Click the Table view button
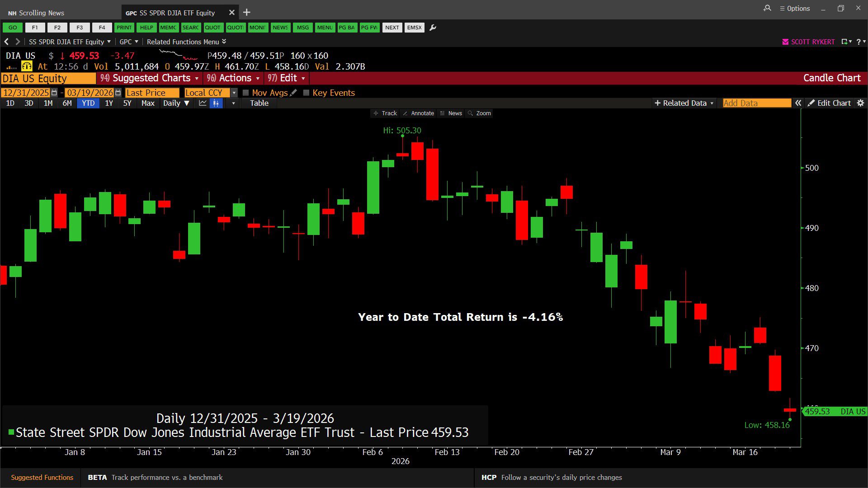The width and height of the screenshot is (868, 488). click(x=259, y=103)
